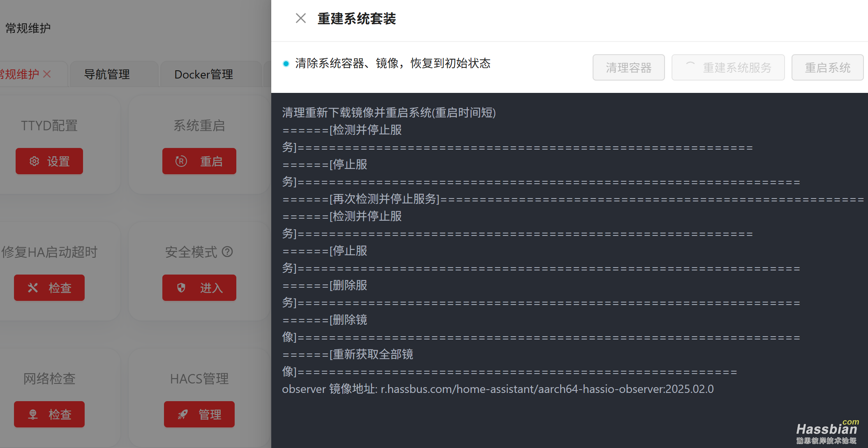Click the observer 镜像地址 log line
868x448 pixels.
click(x=498, y=389)
